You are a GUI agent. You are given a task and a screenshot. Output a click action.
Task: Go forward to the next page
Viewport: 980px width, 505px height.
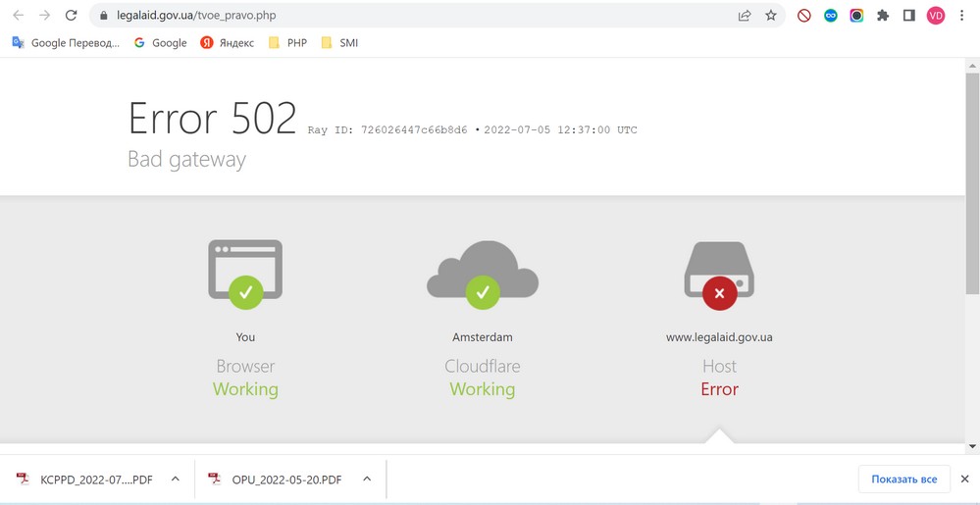point(44,16)
